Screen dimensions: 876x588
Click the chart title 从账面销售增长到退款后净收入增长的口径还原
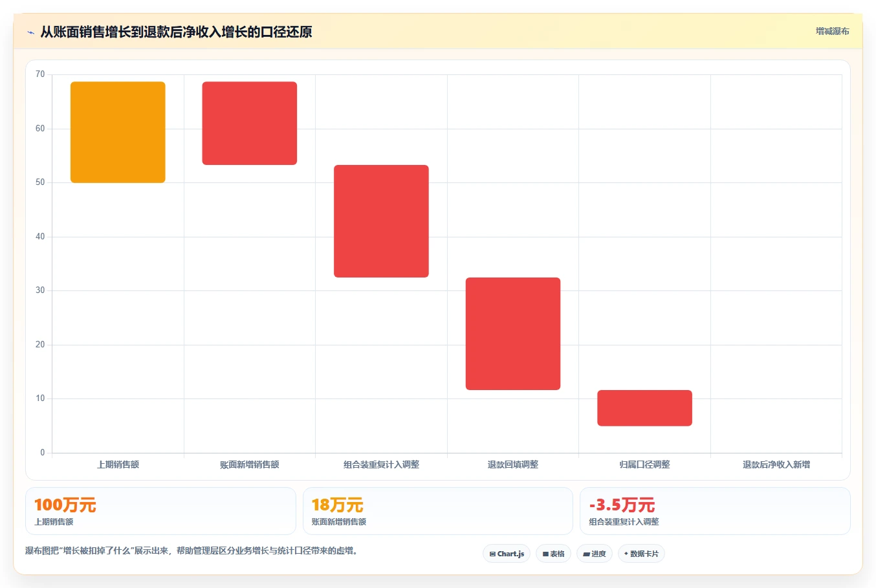click(x=176, y=32)
